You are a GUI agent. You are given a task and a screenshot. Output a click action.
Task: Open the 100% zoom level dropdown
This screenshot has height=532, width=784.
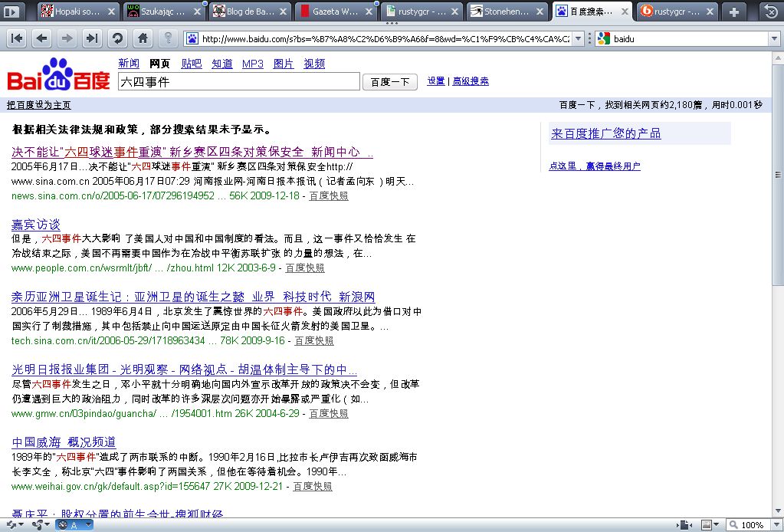coord(773,524)
